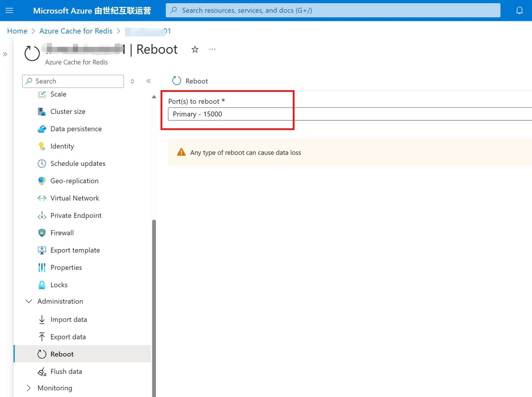
Task: Click the sidebar scrollbar thumb
Action: pos(154,308)
